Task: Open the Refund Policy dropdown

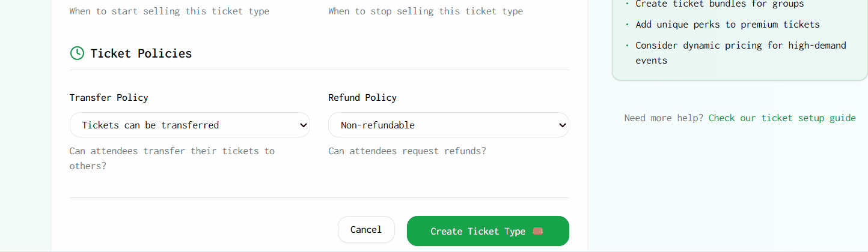Action: pyautogui.click(x=448, y=125)
